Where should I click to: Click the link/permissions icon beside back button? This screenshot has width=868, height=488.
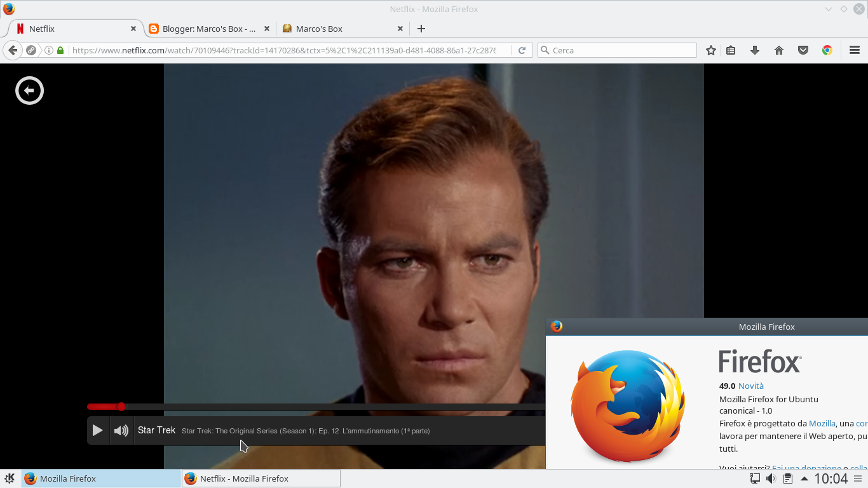point(31,50)
